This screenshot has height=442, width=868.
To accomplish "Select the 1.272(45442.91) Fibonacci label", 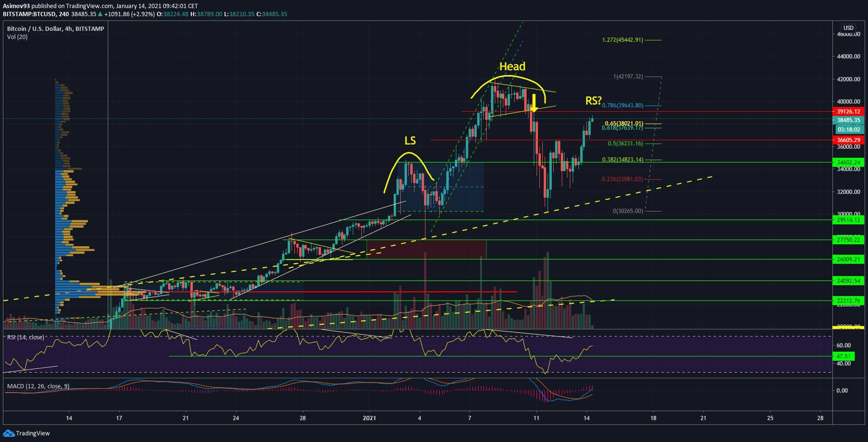I will click(623, 40).
